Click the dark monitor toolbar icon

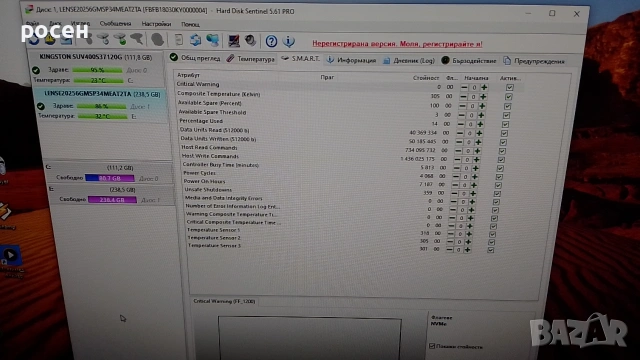pyautogui.click(x=234, y=40)
